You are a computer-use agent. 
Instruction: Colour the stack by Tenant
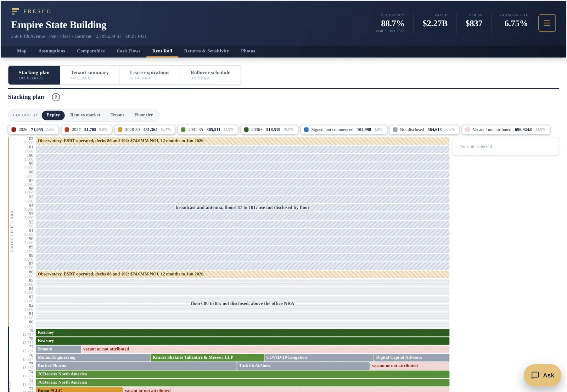[117, 115]
